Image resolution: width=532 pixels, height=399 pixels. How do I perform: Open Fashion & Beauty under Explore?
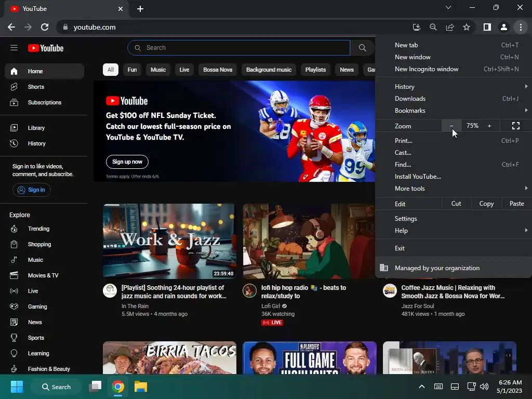pyautogui.click(x=45, y=369)
